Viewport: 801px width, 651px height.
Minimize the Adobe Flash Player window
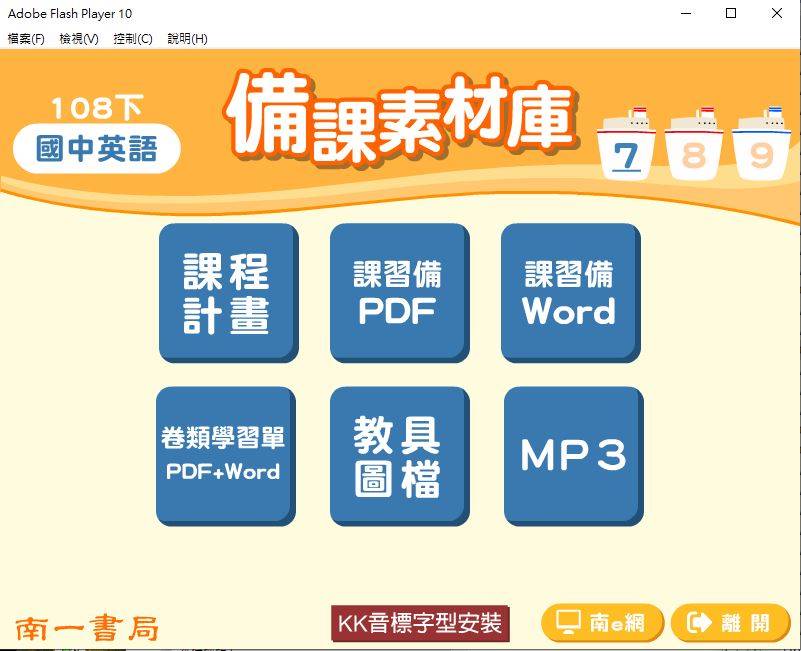point(686,13)
